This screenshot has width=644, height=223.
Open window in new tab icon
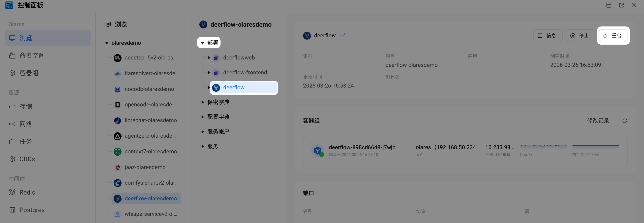coord(621,5)
